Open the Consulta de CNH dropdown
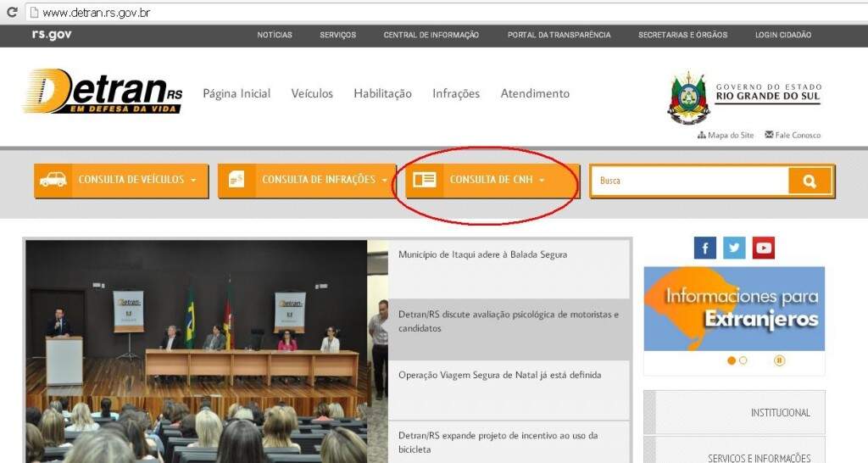This screenshot has height=463, width=868. [492, 181]
